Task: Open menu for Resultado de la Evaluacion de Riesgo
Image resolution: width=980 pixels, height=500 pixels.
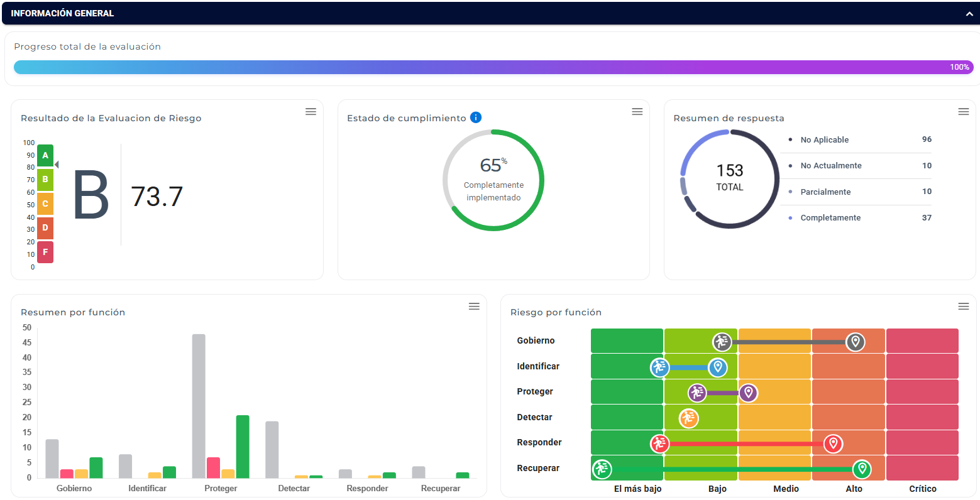Action: [x=311, y=112]
